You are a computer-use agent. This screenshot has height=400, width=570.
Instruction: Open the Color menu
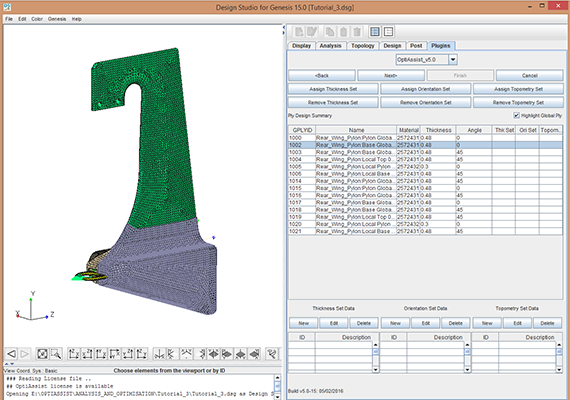coord(37,19)
